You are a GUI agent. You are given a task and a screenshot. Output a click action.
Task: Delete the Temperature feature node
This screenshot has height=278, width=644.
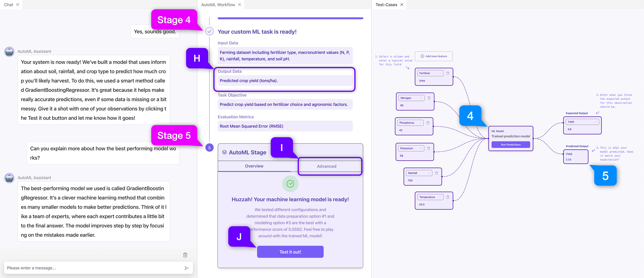tap(448, 197)
